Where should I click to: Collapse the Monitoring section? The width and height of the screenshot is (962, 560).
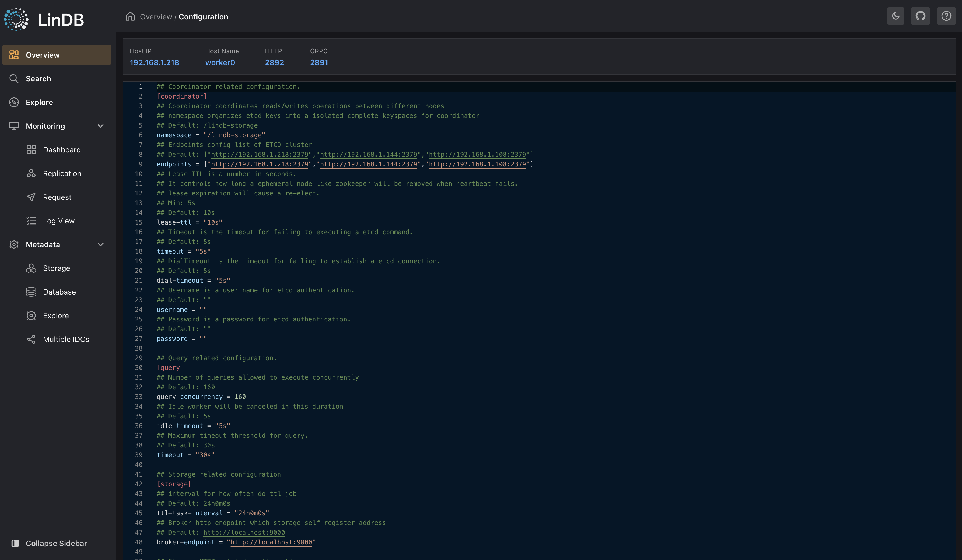click(100, 126)
